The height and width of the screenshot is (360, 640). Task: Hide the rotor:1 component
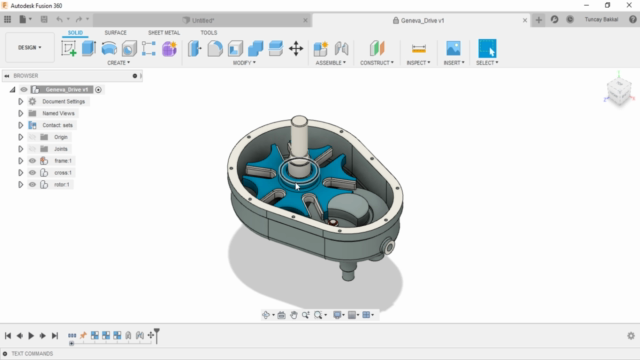click(x=32, y=184)
